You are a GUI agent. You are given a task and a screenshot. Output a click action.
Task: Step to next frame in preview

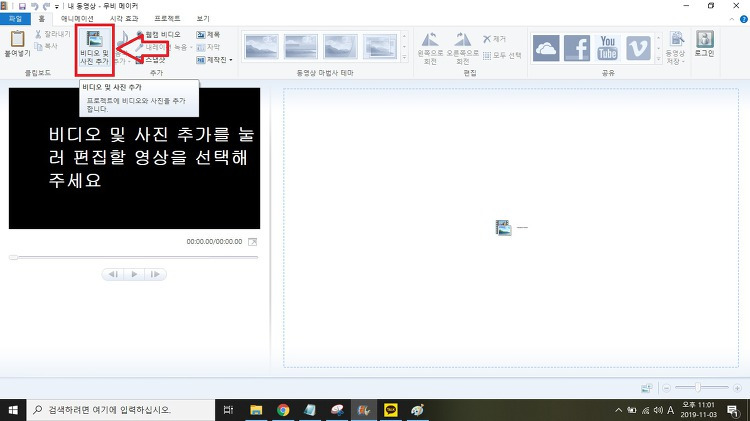(x=155, y=274)
